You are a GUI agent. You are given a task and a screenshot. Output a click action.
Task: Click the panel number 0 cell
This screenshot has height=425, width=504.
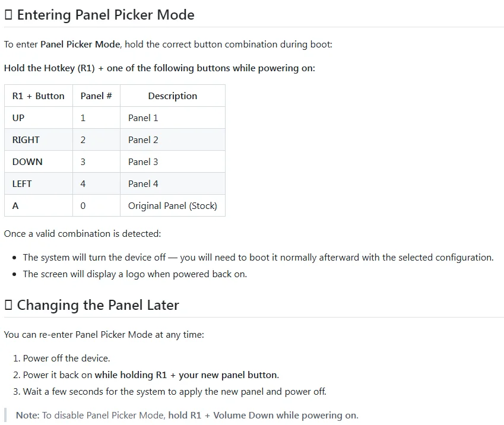tap(96, 205)
